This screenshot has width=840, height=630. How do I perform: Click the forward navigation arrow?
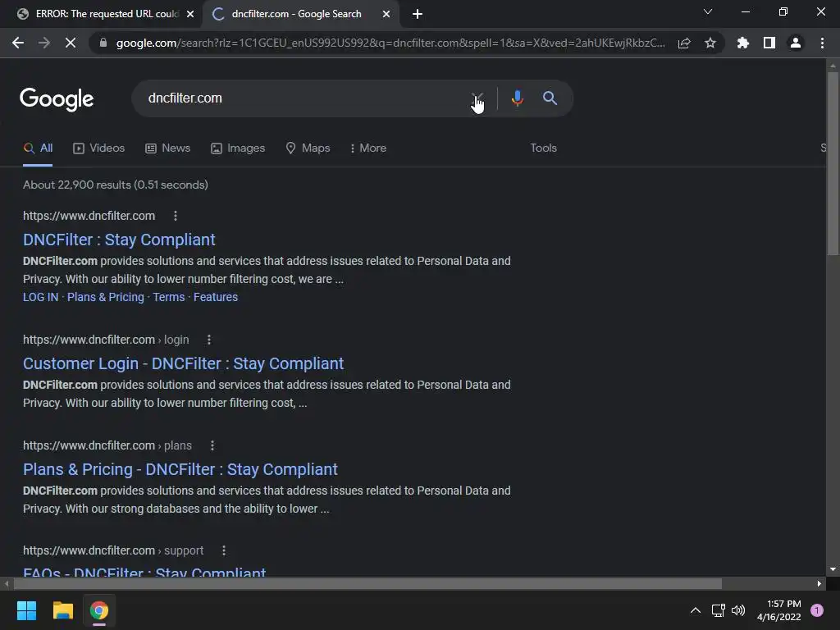44,43
